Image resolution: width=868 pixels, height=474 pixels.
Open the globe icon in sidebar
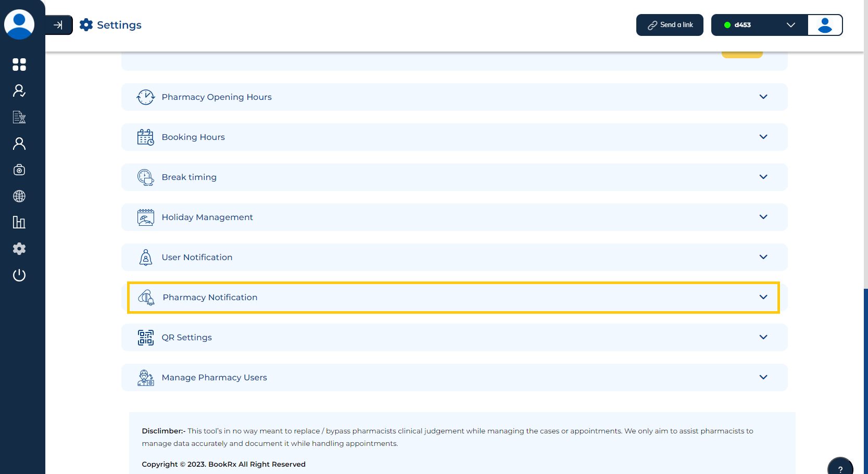coord(19,196)
